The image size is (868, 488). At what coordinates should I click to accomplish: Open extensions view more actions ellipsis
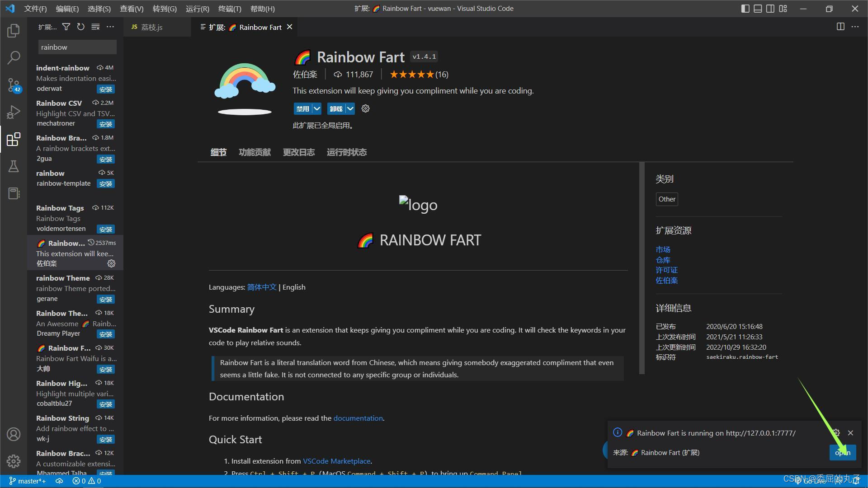point(110,27)
